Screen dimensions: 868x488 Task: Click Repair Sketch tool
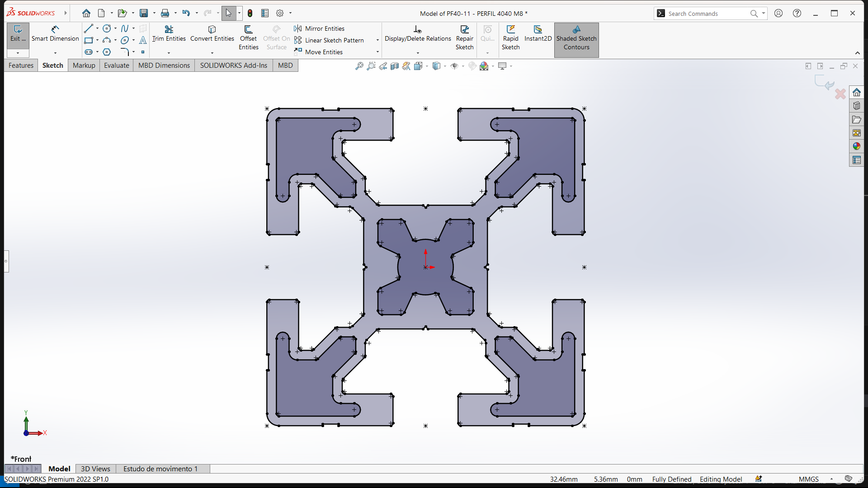tap(464, 38)
